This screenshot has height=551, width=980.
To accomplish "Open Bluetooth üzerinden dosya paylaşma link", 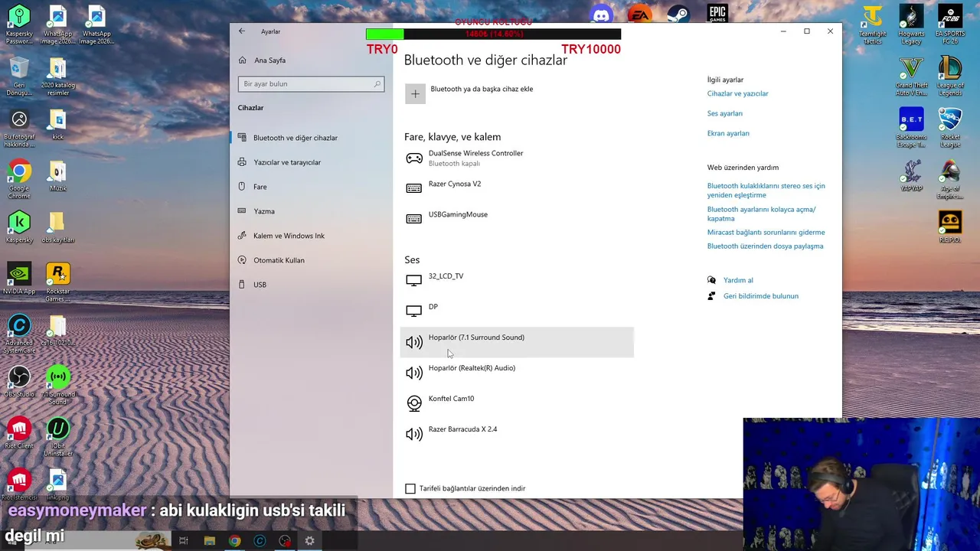I will coord(765,246).
